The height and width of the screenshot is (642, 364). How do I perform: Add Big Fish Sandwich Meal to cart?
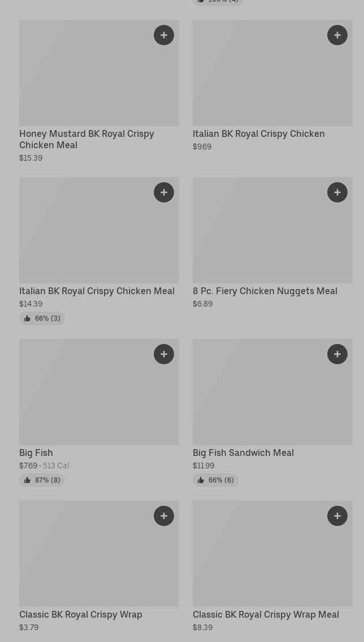(x=337, y=354)
